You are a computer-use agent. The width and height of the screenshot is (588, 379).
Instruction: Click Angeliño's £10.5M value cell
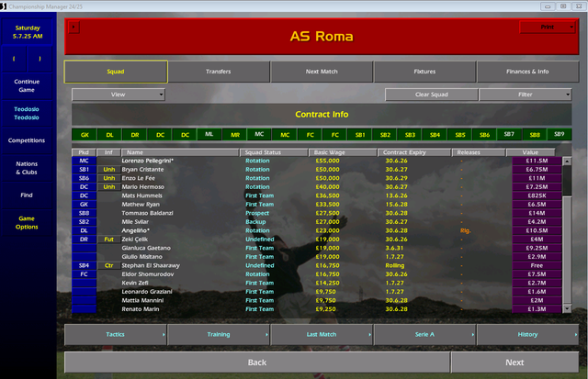[x=537, y=230]
